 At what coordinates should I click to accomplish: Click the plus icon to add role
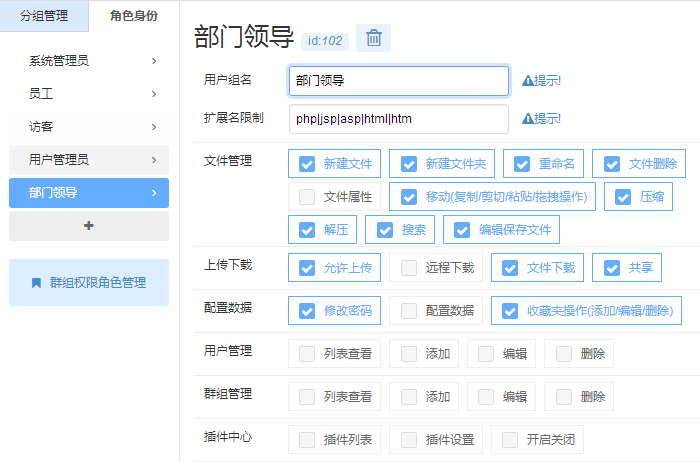tap(88, 226)
